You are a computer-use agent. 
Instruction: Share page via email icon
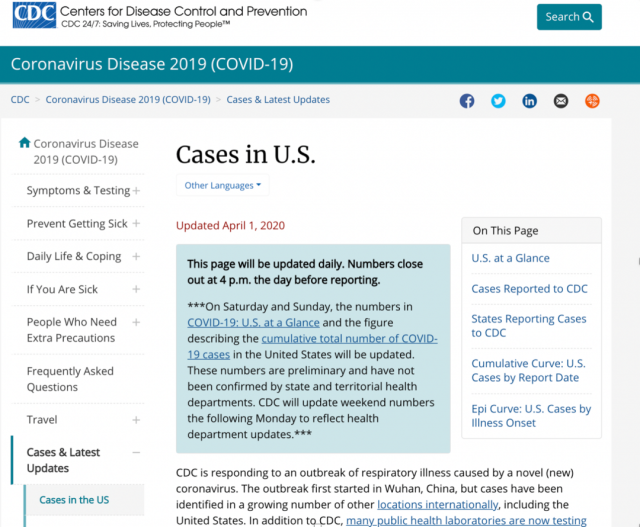(x=561, y=101)
